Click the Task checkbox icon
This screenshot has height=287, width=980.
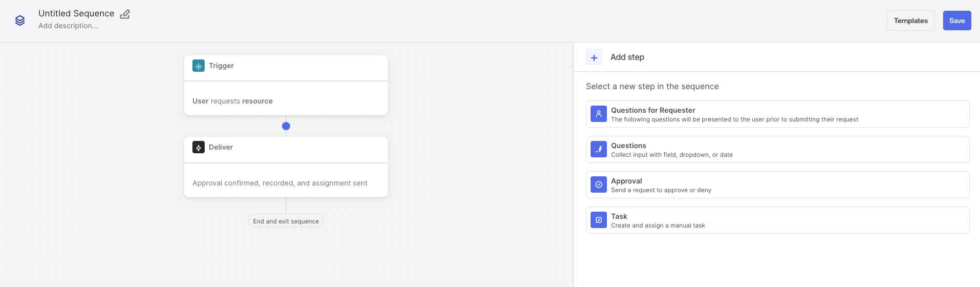pyautogui.click(x=599, y=220)
